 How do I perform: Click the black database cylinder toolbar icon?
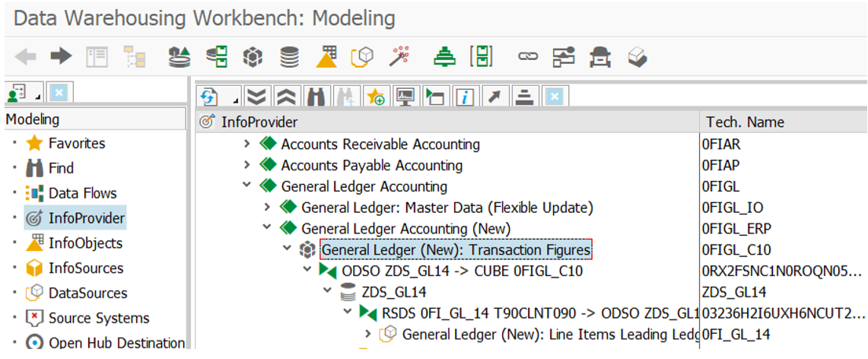click(x=289, y=56)
